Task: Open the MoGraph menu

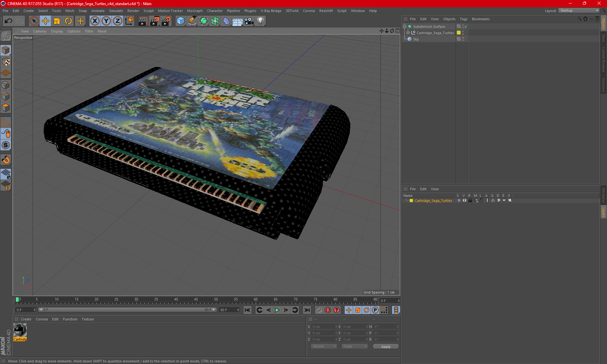Action: (x=194, y=11)
